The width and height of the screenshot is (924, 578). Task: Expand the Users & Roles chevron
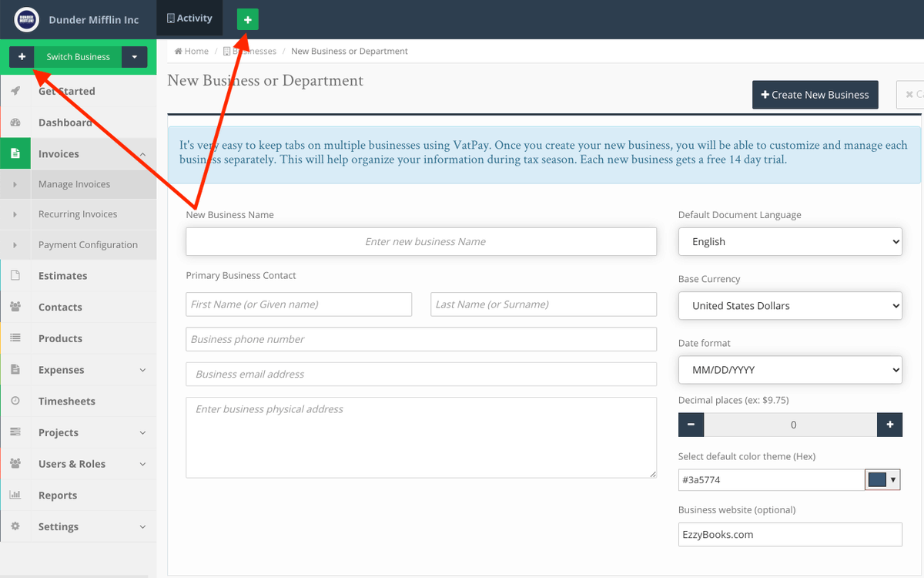[x=142, y=464]
